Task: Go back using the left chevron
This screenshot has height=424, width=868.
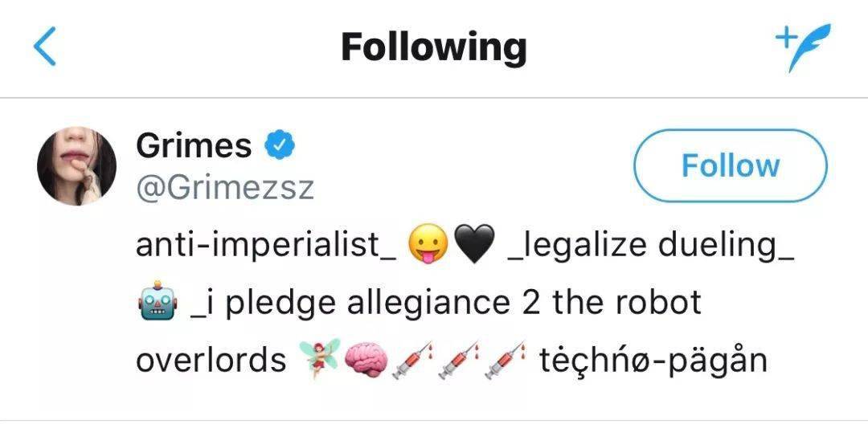Action: (x=46, y=47)
